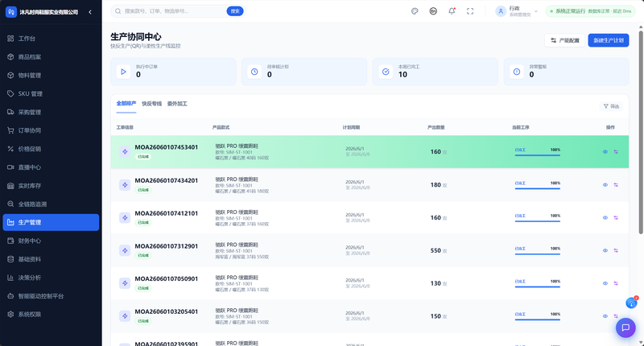The image size is (644, 346).
Task: Click the user avatar icon
Action: (501, 11)
